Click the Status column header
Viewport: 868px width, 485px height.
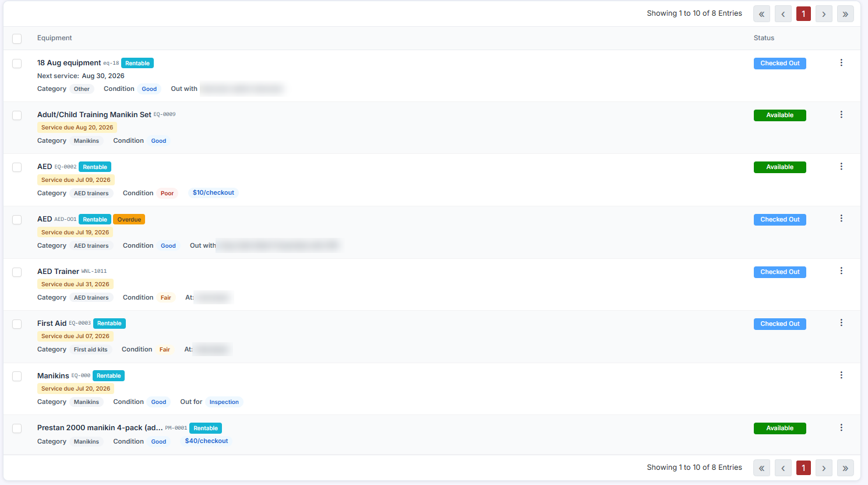764,38
